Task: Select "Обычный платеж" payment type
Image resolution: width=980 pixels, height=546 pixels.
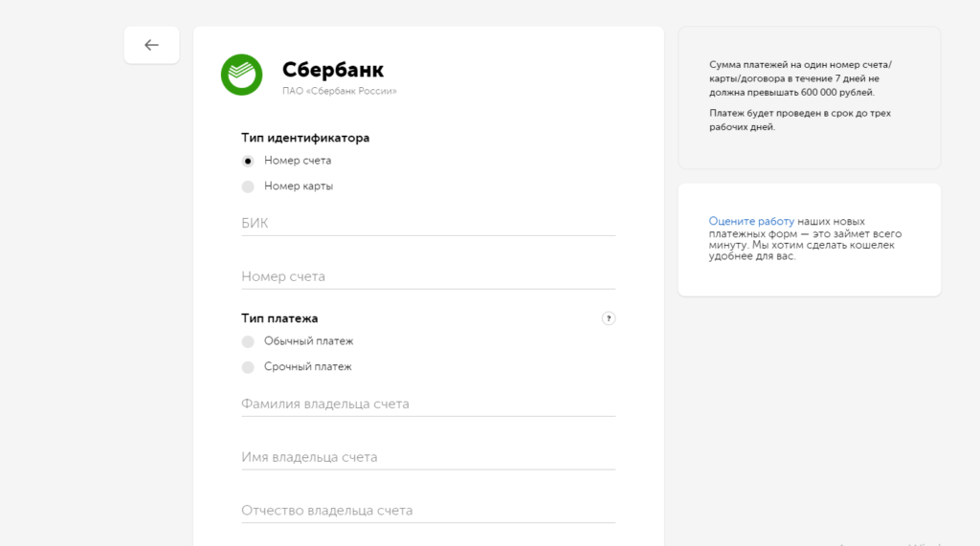Action: point(248,341)
